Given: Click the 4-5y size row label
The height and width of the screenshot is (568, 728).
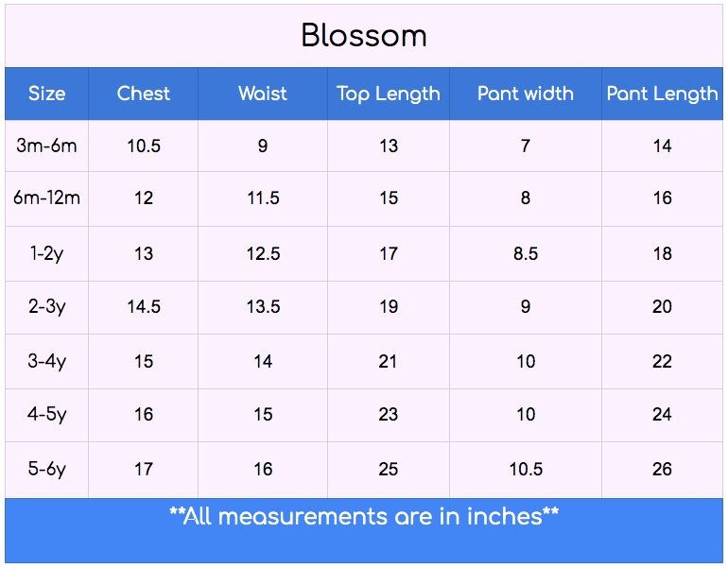Looking at the screenshot, I should 47,414.
